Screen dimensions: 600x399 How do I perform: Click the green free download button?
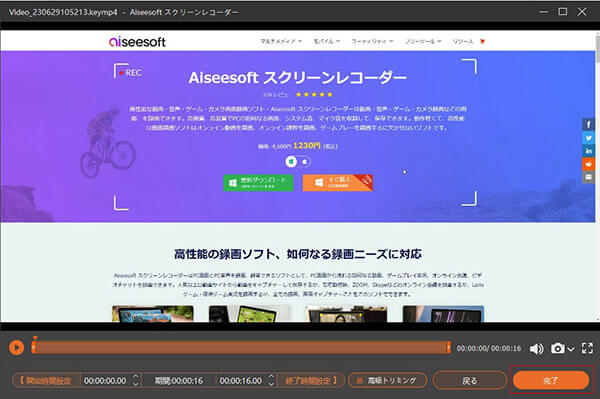pyautogui.click(x=258, y=183)
